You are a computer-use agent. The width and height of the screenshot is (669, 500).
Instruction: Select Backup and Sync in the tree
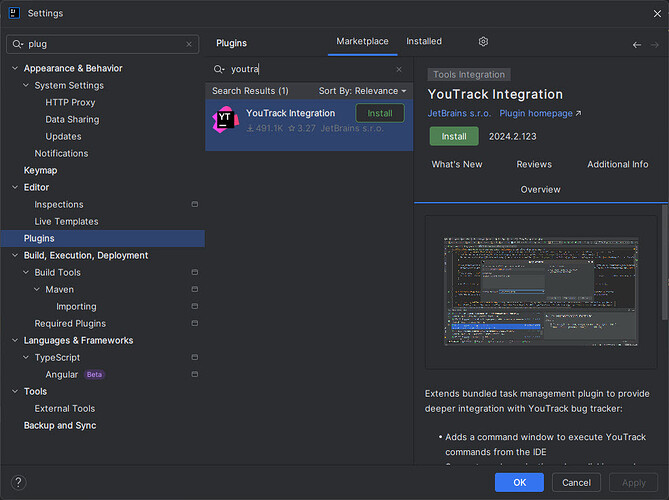(60, 425)
